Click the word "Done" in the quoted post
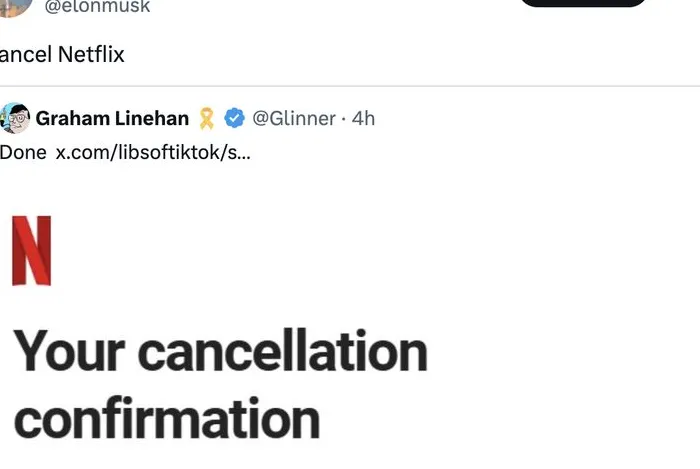 [x=23, y=153]
